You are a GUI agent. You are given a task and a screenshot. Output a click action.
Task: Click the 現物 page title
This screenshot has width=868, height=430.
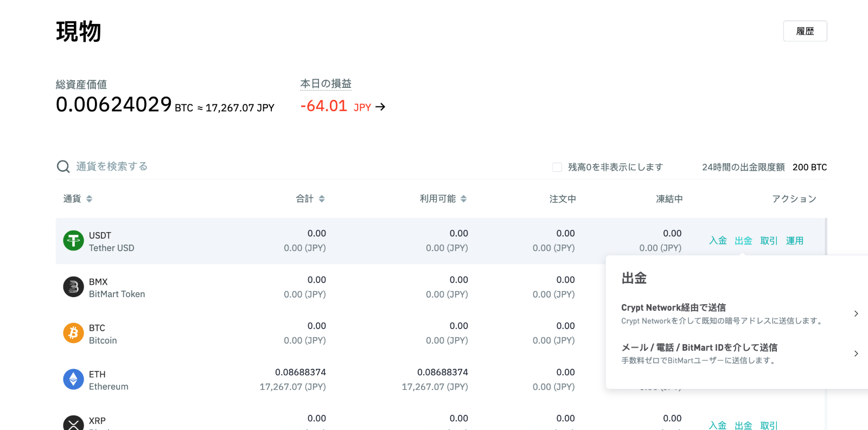pyautogui.click(x=79, y=31)
